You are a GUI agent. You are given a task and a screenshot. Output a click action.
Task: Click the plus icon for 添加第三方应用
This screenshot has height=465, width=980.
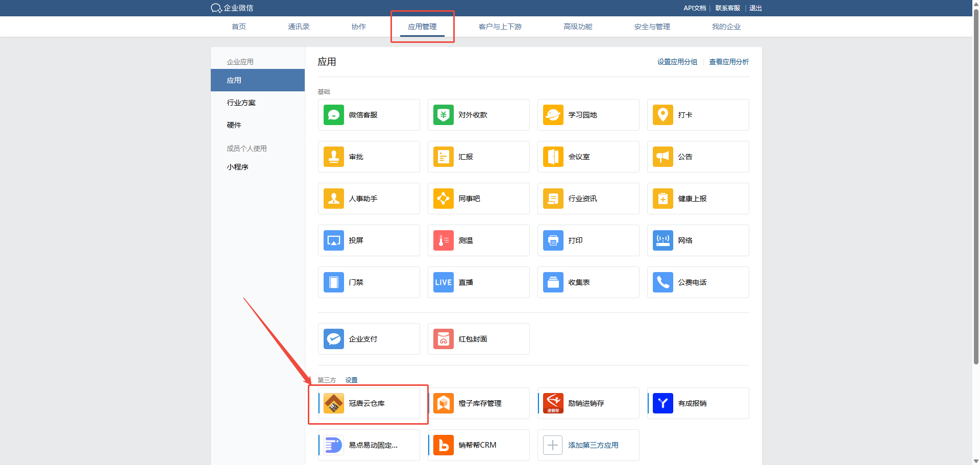pyautogui.click(x=553, y=445)
